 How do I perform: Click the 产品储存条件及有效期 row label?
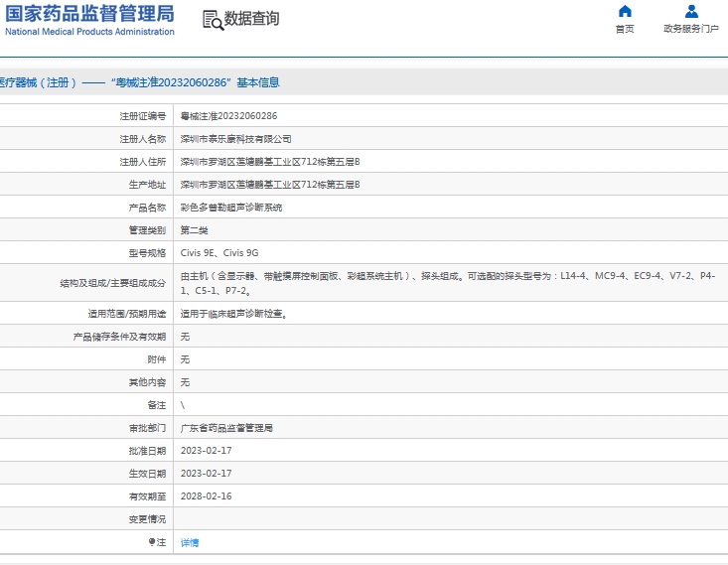[x=119, y=337]
